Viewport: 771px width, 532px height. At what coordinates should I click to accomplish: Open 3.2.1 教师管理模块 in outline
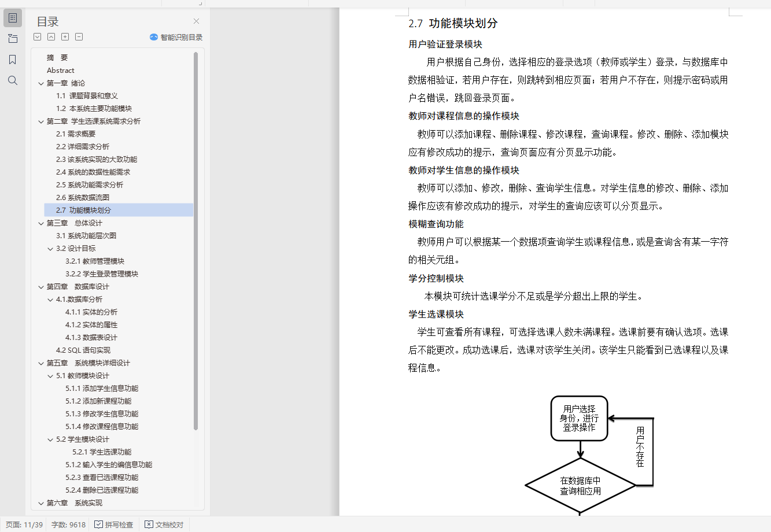(x=95, y=261)
